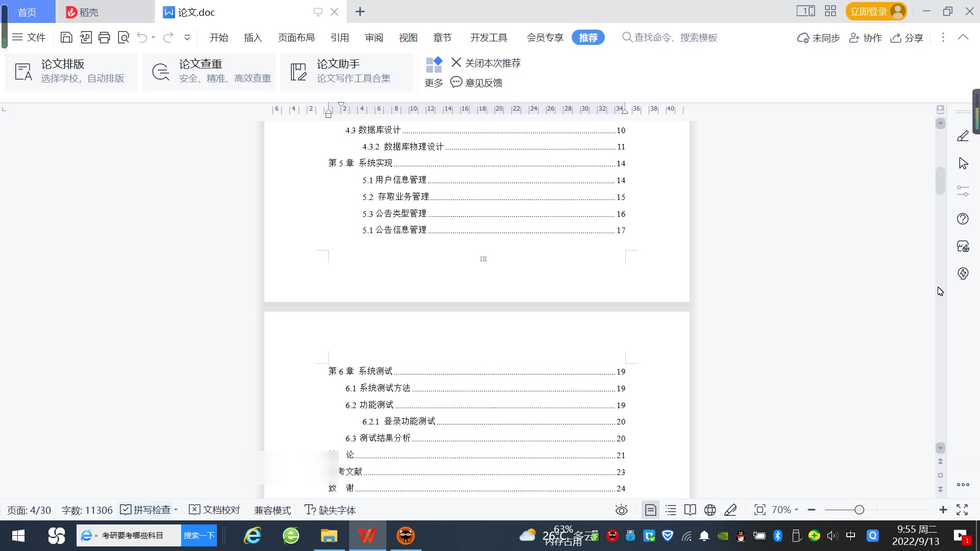Click the 立即登录 login button
Viewport: 980px width, 551px height.
tap(869, 11)
